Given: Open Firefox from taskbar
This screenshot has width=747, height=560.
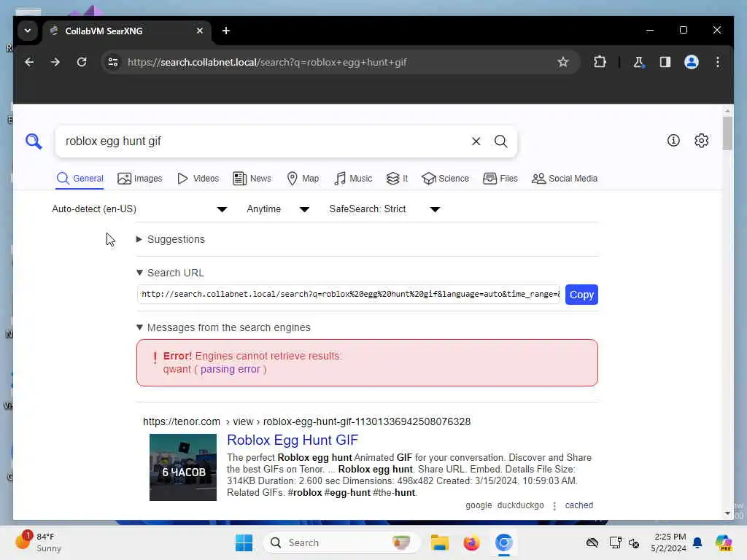Looking at the screenshot, I should tap(471, 542).
